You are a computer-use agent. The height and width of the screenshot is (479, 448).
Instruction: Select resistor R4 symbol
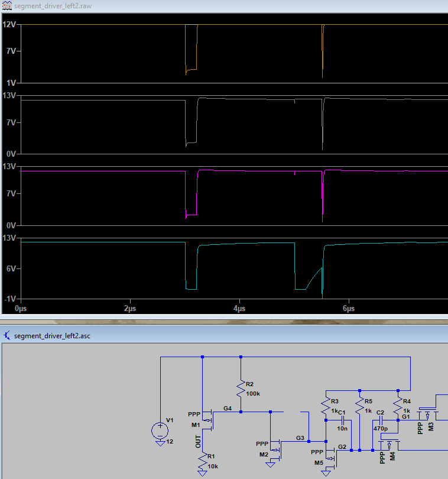coord(398,406)
